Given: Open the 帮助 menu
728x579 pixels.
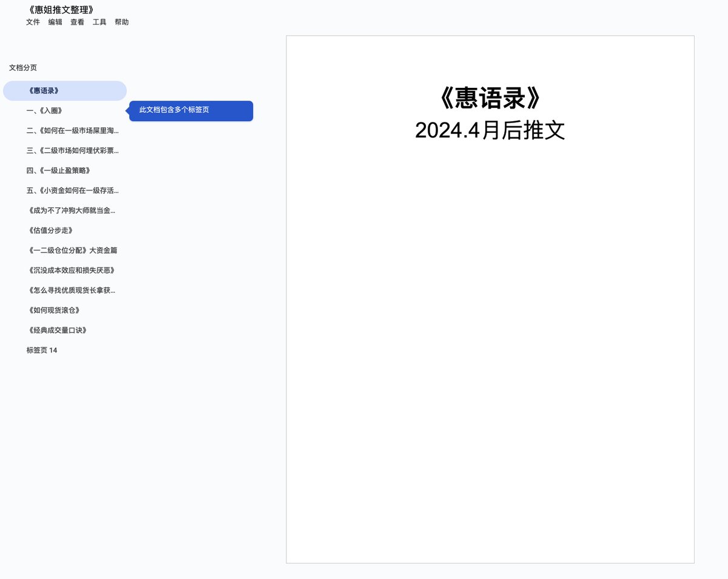Looking at the screenshot, I should tap(121, 22).
